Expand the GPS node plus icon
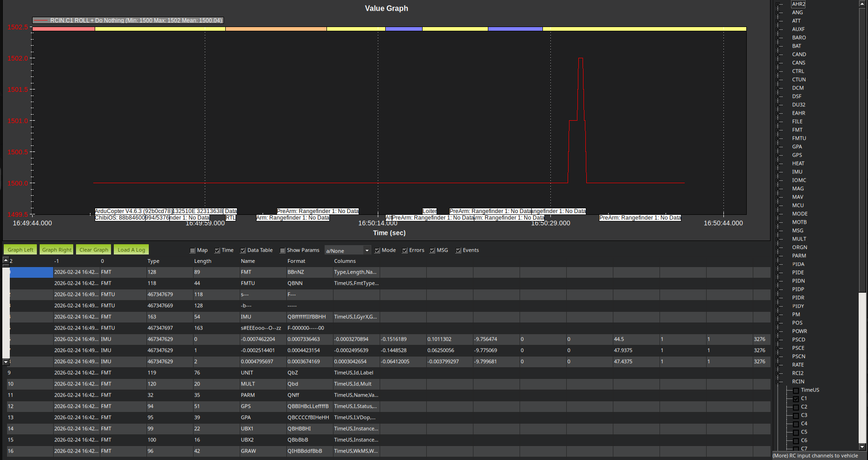The width and height of the screenshot is (868, 460). pyautogui.click(x=778, y=155)
